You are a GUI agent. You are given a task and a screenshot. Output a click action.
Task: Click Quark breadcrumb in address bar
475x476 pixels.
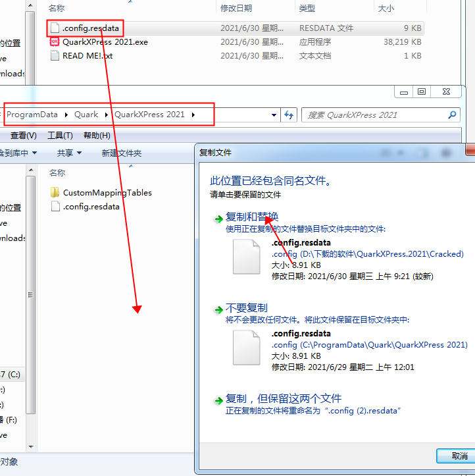click(86, 115)
